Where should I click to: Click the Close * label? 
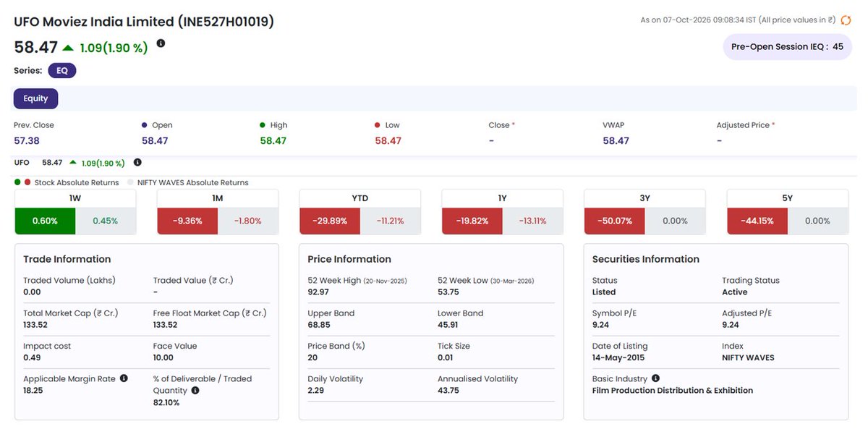502,125
